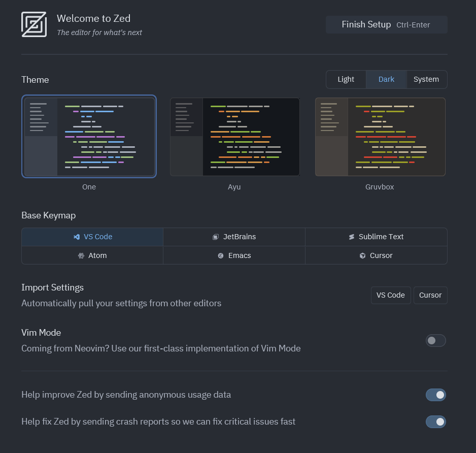The width and height of the screenshot is (476, 453).
Task: Select the Sublime Text keymap icon
Action: (352, 237)
